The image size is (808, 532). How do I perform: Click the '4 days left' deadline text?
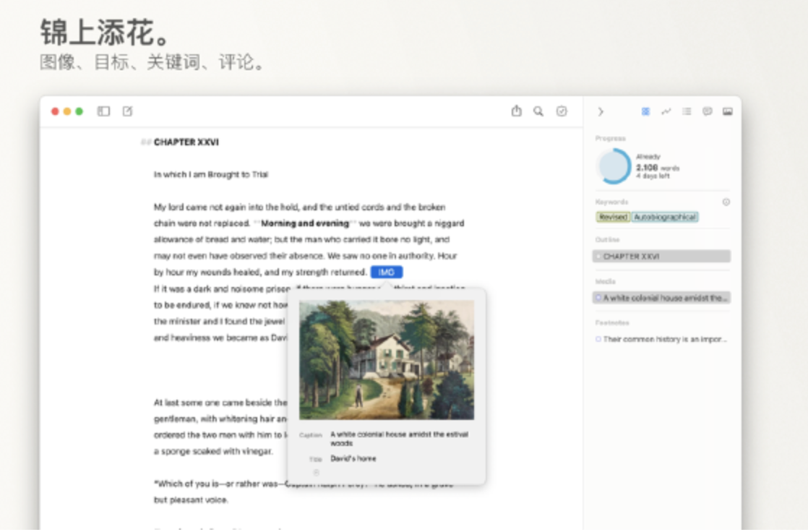[x=653, y=176]
